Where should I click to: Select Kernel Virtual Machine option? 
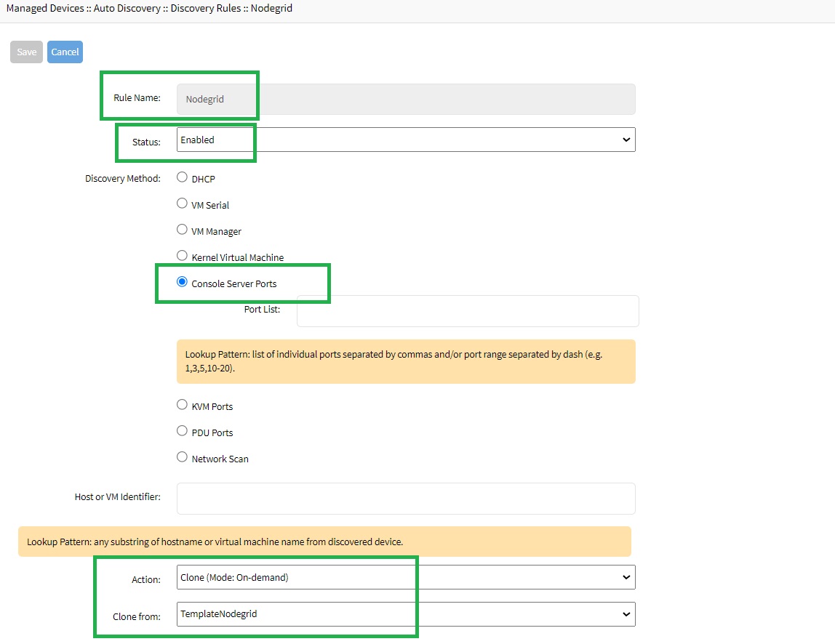pos(182,255)
